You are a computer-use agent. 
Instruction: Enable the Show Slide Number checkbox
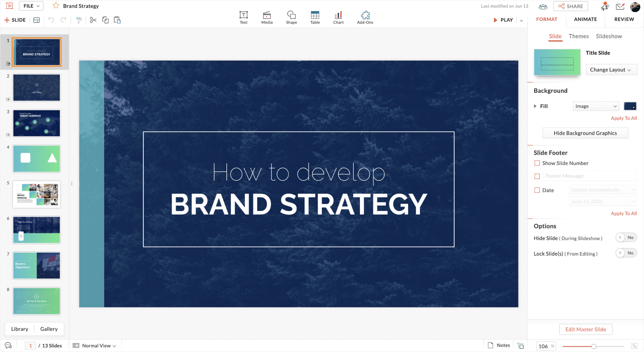537,163
